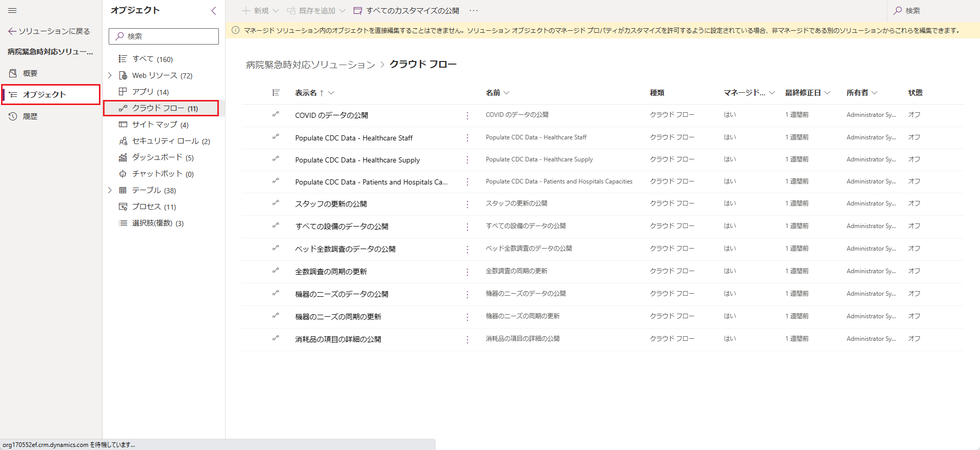Click すべてのカスタマイズの公開 button
Screen dimensions: 980x450
click(406, 10)
